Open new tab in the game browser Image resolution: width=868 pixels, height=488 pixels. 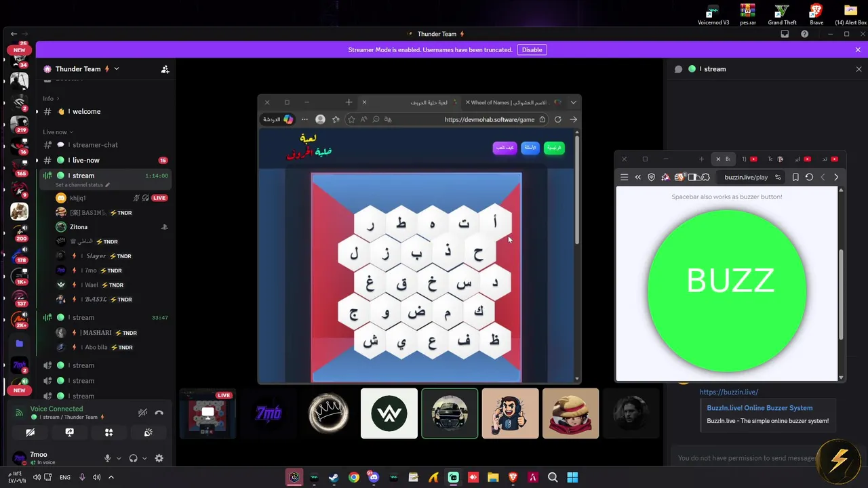[349, 102]
